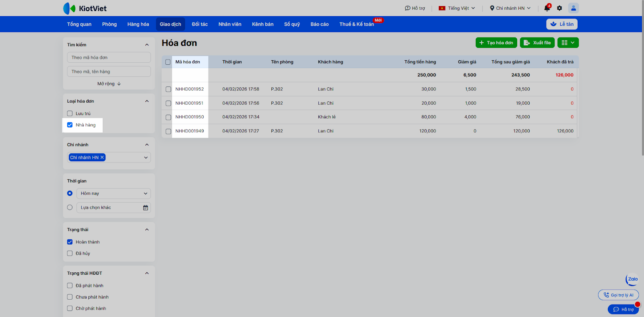Collapse the Chi nhánh filter panel

pos(147,145)
